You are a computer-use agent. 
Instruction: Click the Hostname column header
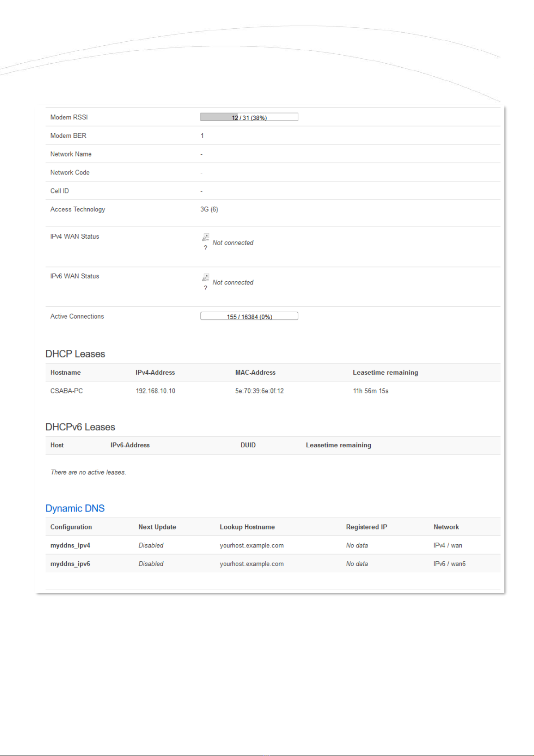[x=65, y=372]
